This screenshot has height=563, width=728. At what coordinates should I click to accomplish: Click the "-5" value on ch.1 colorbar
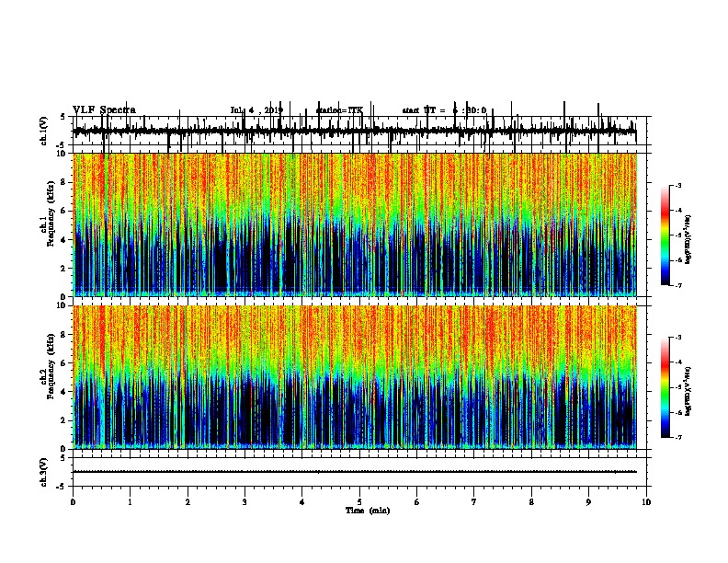[677, 236]
